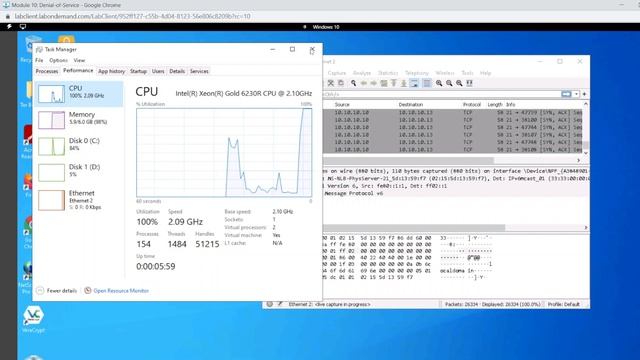
Task: Click Wireshark packet details horizontal scrollbar
Action: coord(414,227)
